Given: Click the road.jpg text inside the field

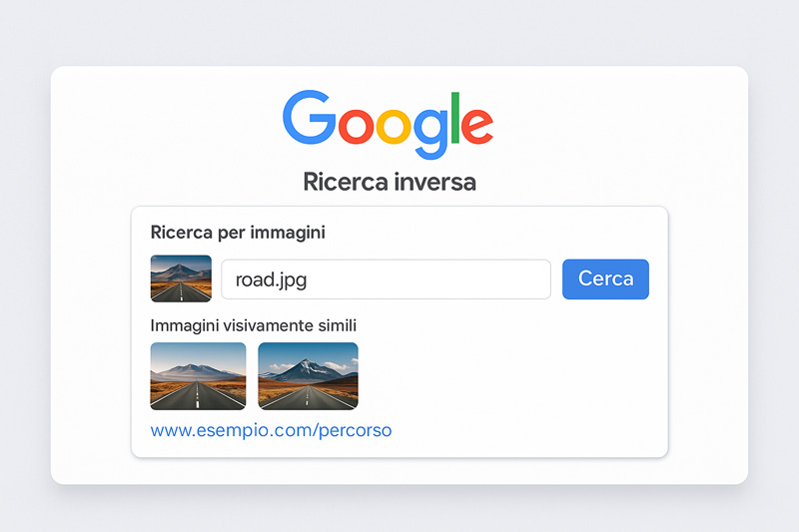Looking at the screenshot, I should (x=271, y=280).
